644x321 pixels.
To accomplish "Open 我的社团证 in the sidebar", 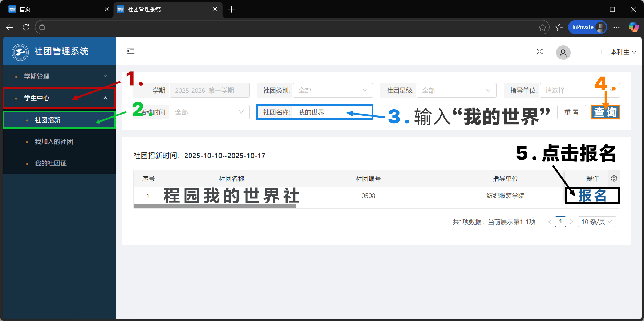I will pos(51,163).
